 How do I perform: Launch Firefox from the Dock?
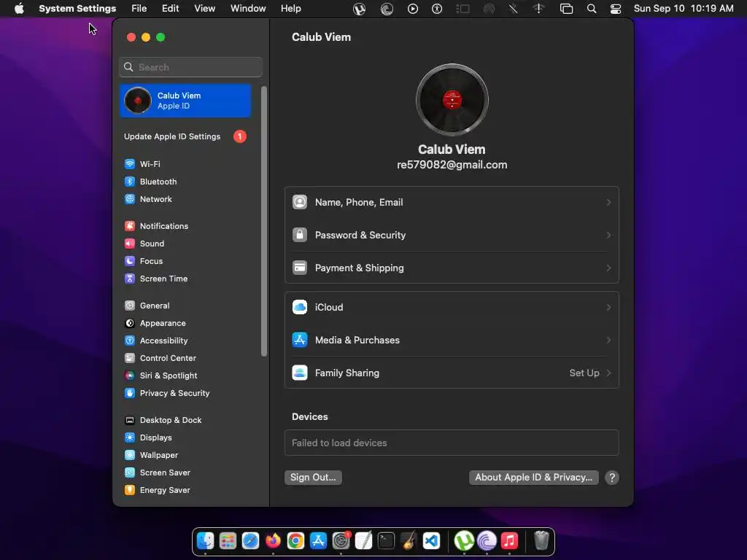pyautogui.click(x=273, y=541)
